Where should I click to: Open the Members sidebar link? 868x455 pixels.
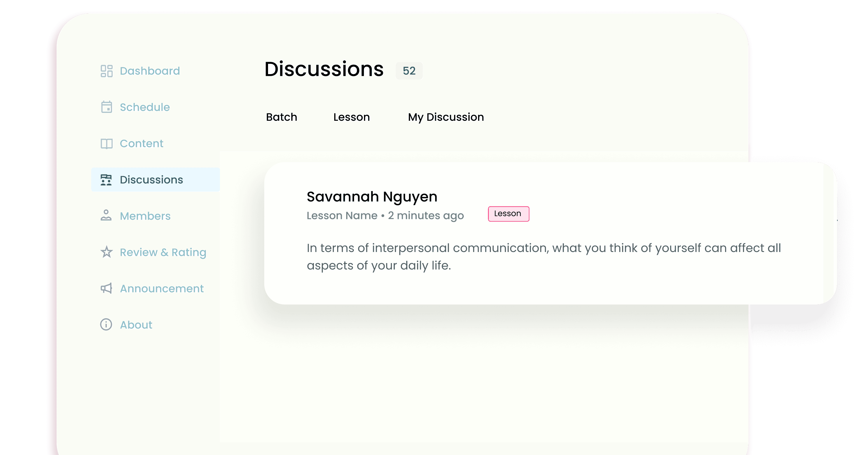(145, 216)
